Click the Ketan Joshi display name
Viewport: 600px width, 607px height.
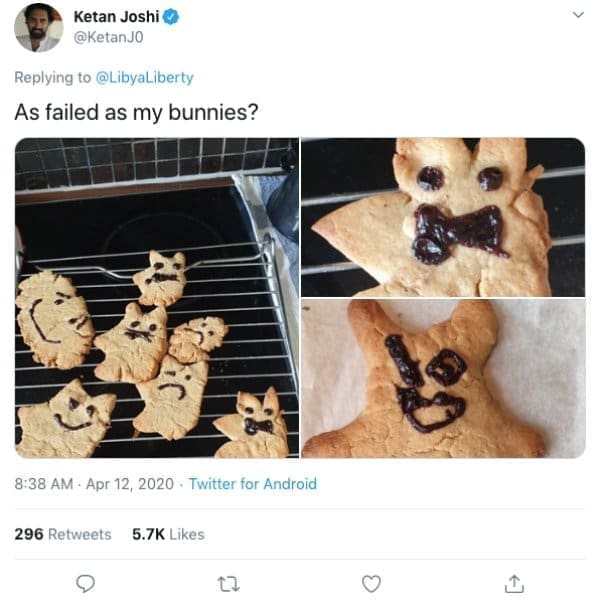tap(117, 17)
